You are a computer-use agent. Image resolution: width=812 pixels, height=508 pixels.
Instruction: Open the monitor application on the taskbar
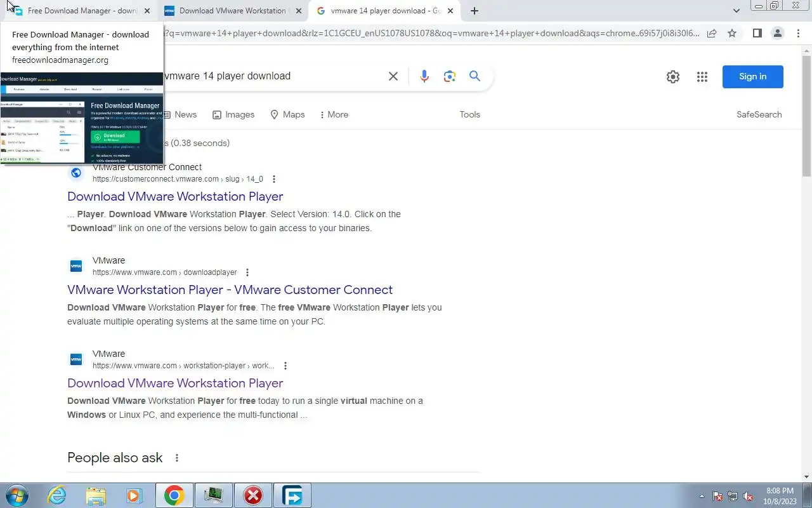click(x=213, y=495)
